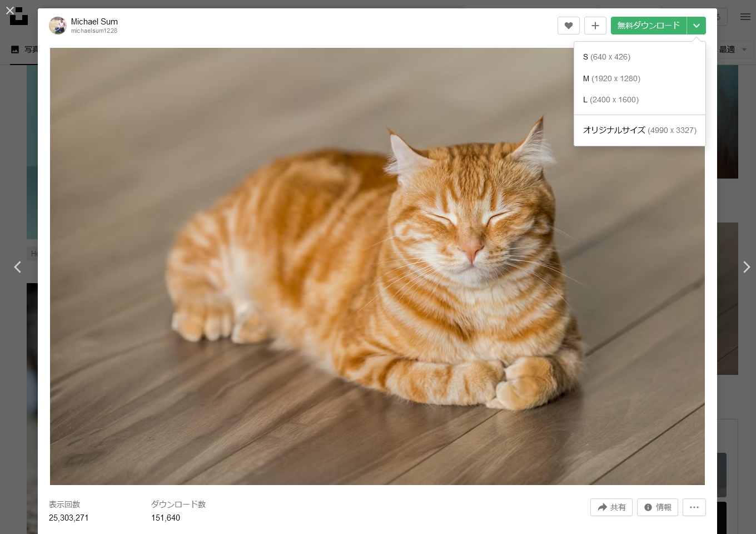Select M (1920 x 1280) download size
756x534 pixels.
point(640,78)
